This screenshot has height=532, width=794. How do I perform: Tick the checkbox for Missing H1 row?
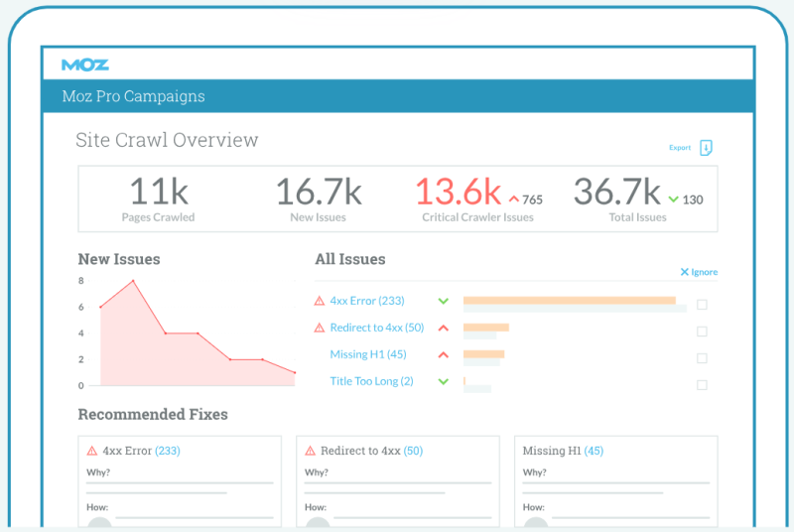pyautogui.click(x=702, y=358)
